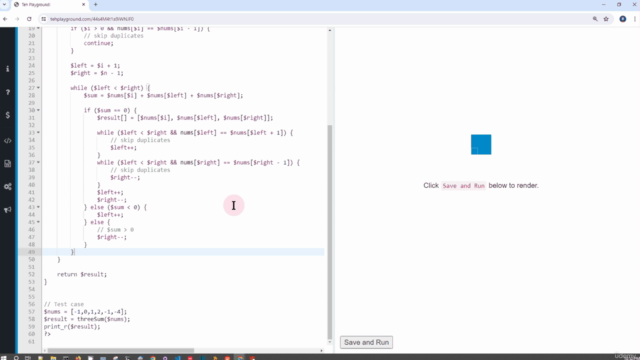640x360 pixels.
Task: Click the dollar sign sidebar icon
Action: [7, 115]
